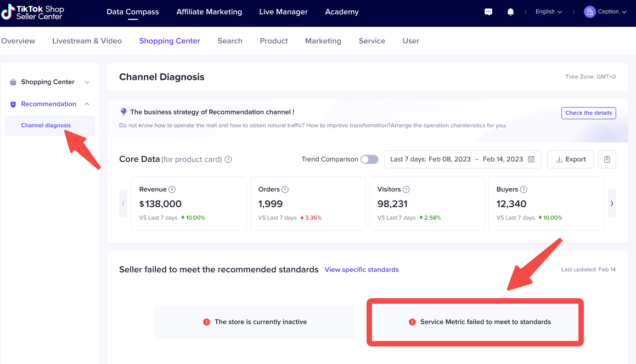This screenshot has width=636, height=364.
Task: Open the Last 7 days date range picker
Action: 462,160
